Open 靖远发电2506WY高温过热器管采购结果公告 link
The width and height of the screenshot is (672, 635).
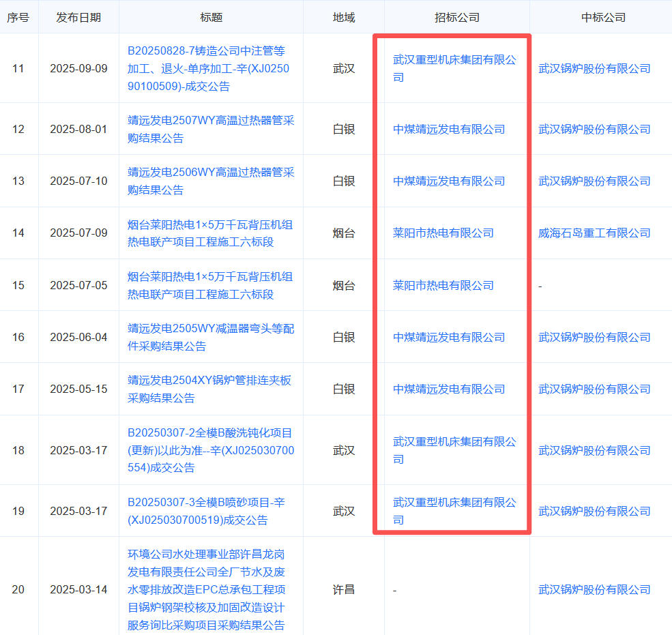211,181
